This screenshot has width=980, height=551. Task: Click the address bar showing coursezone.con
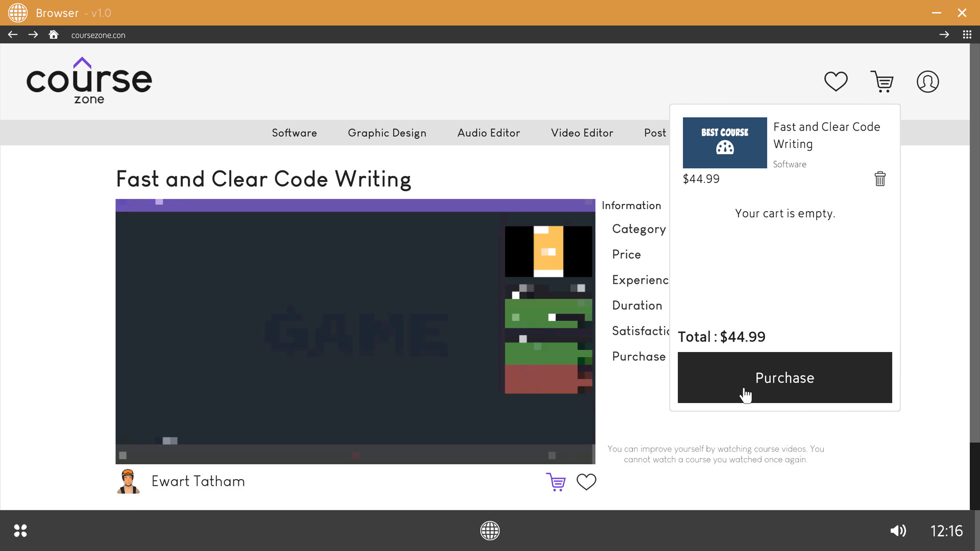tap(98, 34)
